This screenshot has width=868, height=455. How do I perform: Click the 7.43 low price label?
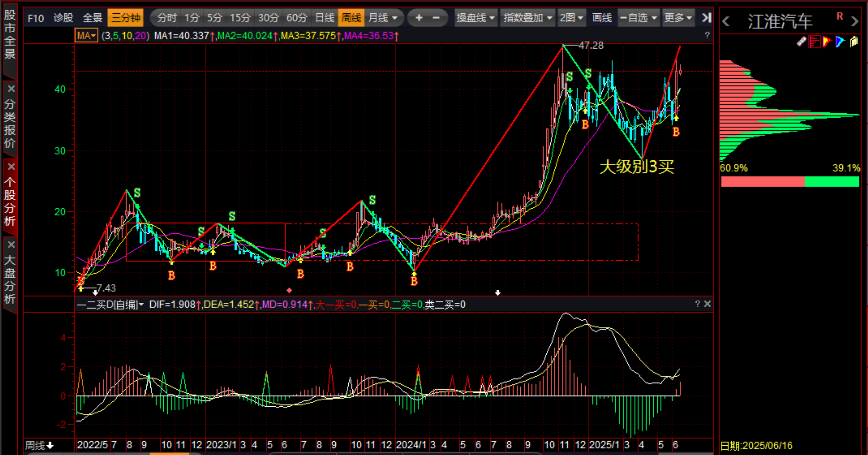coord(106,288)
